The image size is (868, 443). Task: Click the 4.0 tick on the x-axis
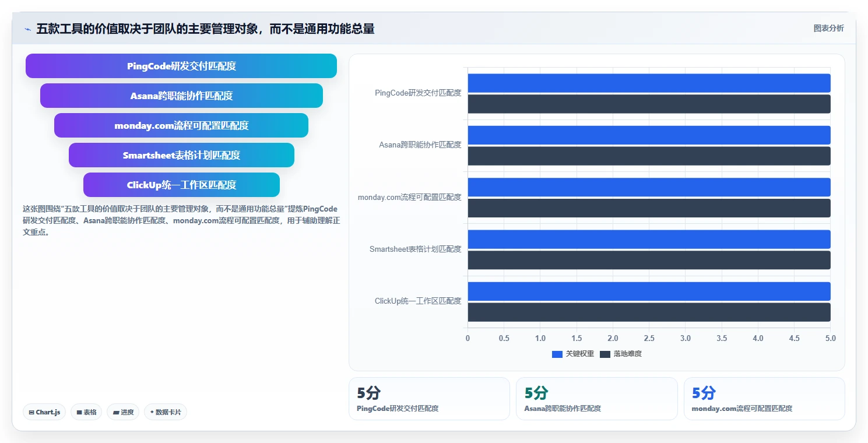[x=758, y=338]
